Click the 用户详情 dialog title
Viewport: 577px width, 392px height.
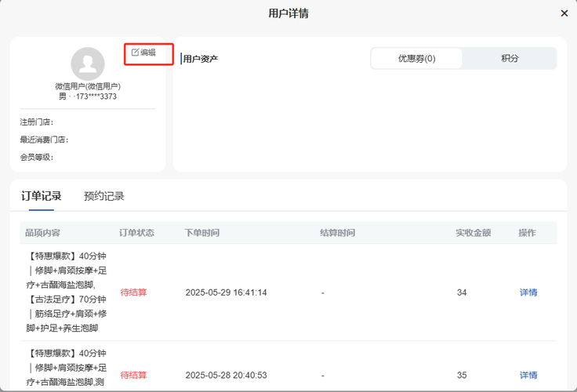pyautogui.click(x=288, y=13)
